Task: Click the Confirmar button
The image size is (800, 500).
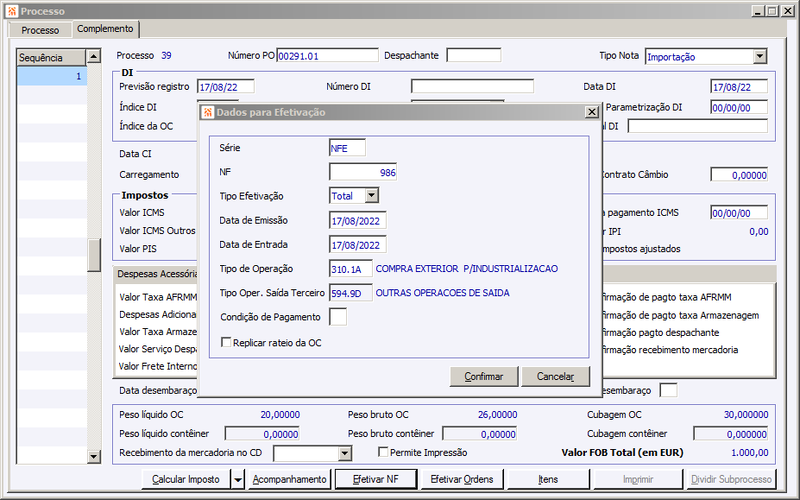Action: pos(484,377)
